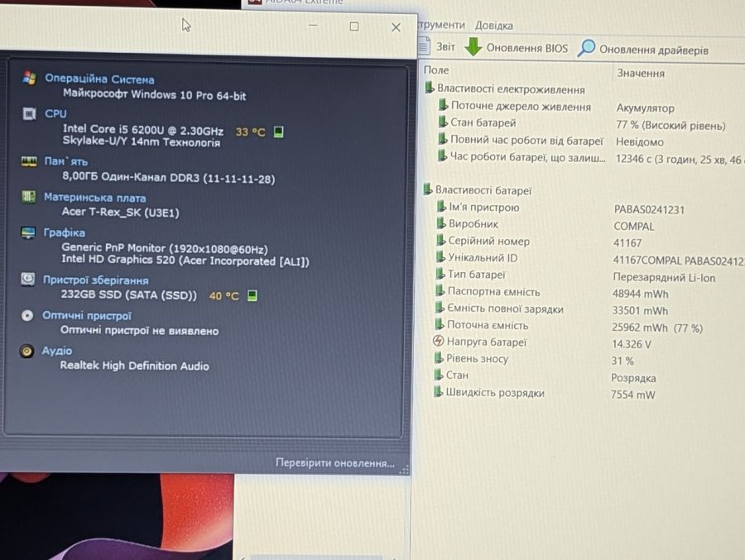Click the icon beside Виробник

441,223
